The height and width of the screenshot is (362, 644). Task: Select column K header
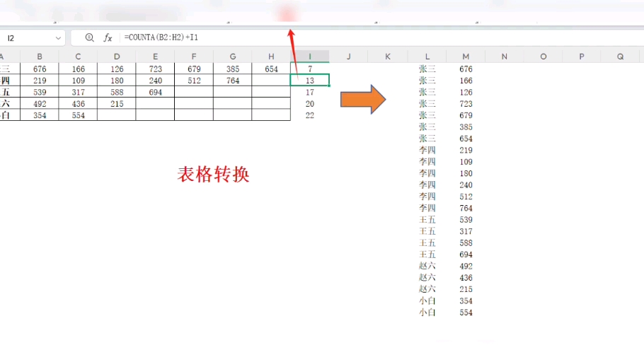pyautogui.click(x=387, y=57)
